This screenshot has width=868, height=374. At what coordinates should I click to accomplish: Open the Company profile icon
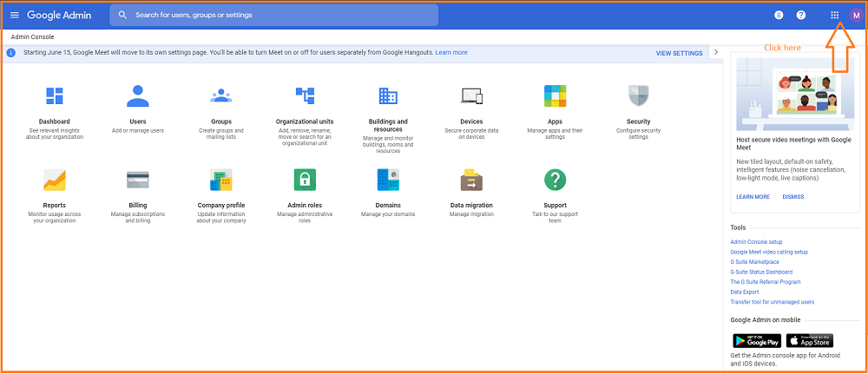[221, 180]
